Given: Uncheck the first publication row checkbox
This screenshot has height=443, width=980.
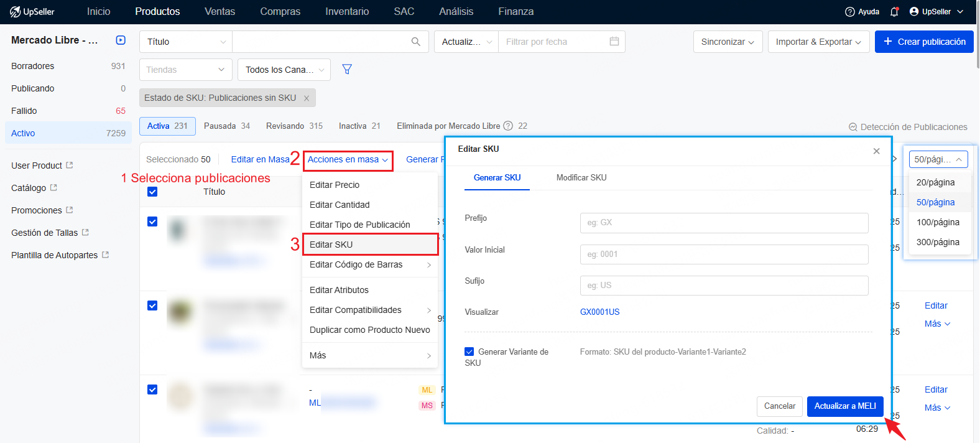Looking at the screenshot, I should (x=152, y=222).
